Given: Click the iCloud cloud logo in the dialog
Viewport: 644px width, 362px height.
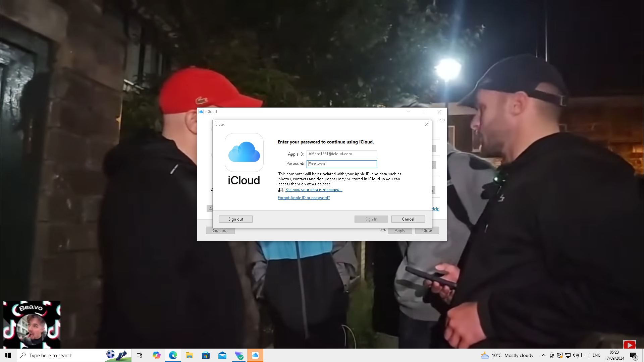Looking at the screenshot, I should pyautogui.click(x=244, y=153).
